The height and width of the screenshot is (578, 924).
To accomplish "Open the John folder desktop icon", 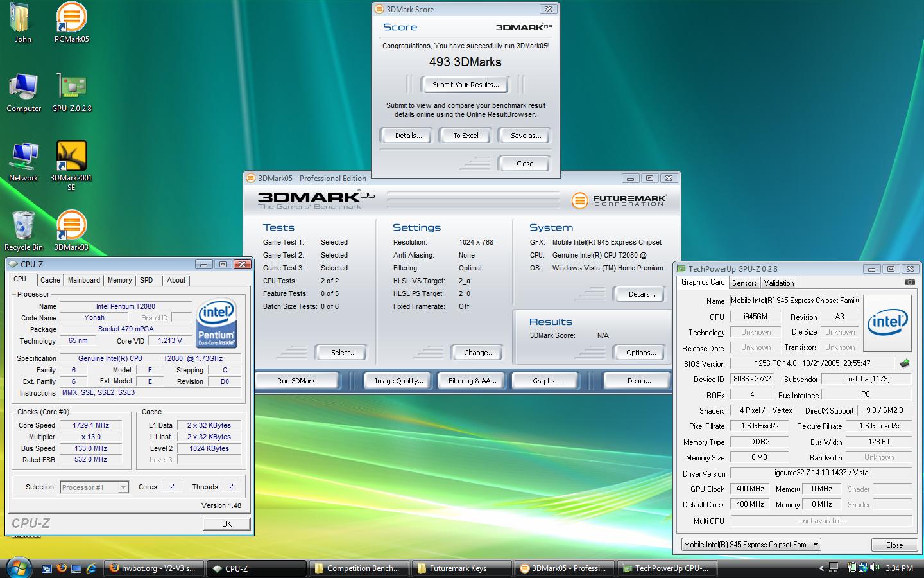I will (x=22, y=22).
